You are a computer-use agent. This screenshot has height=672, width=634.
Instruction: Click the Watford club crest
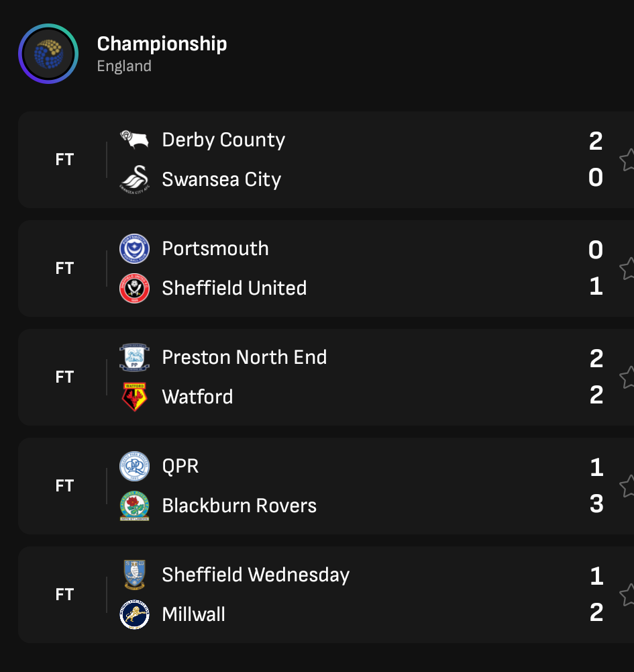click(134, 396)
